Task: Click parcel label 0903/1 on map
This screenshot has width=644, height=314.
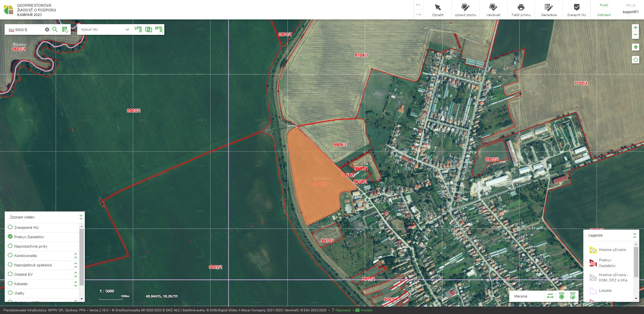Action: coord(133,111)
